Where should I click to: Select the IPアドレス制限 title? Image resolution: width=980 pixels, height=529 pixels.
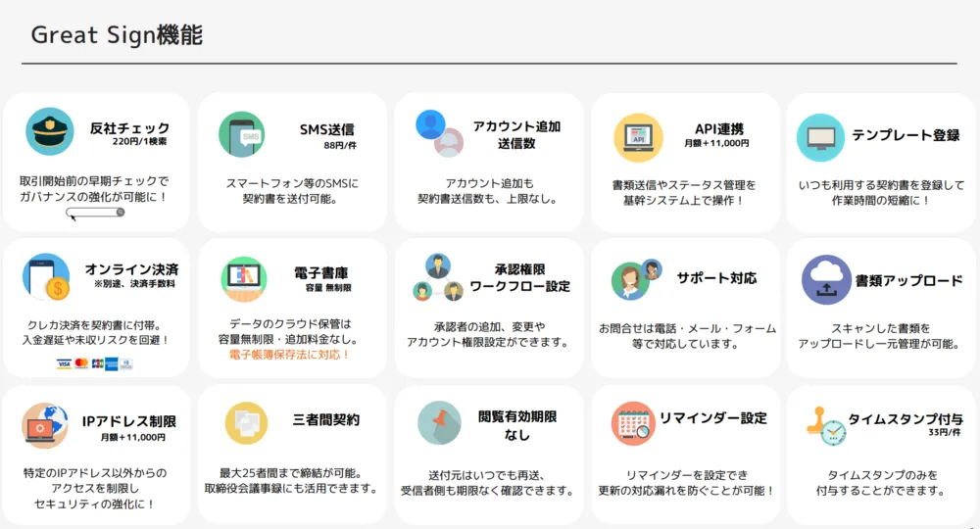129,421
